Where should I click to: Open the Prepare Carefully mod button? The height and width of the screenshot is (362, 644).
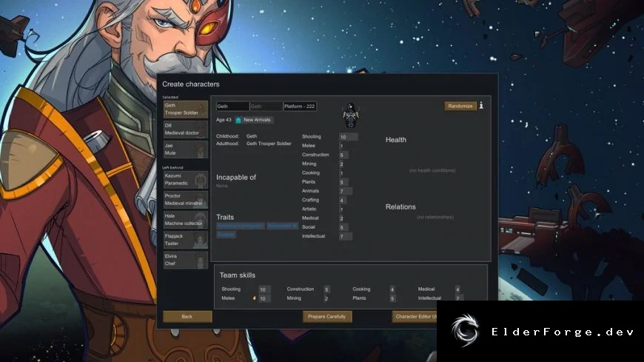click(327, 316)
